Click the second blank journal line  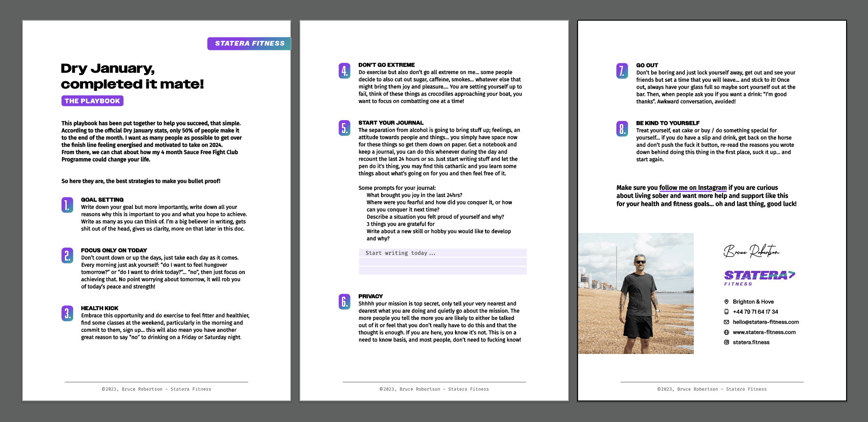coord(443,262)
